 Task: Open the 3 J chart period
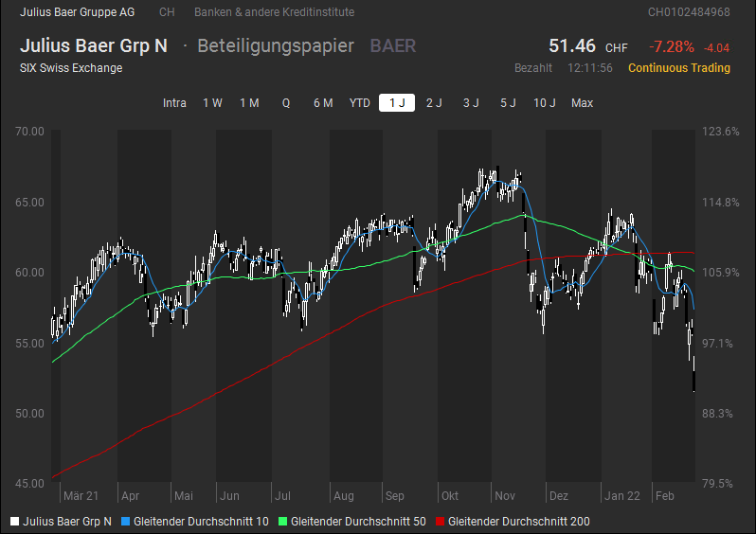(471, 103)
